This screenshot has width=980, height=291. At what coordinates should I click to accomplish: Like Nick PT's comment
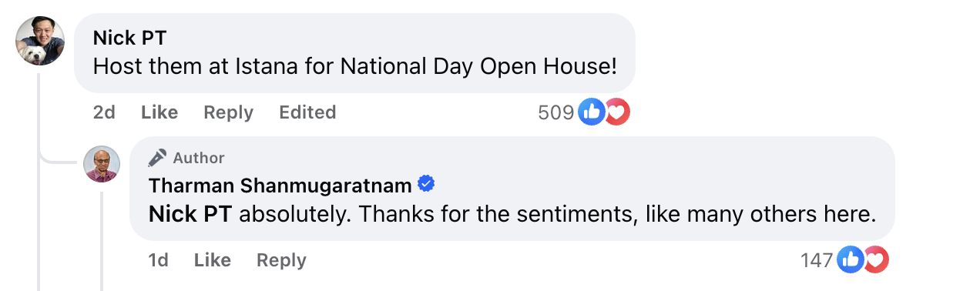click(159, 112)
